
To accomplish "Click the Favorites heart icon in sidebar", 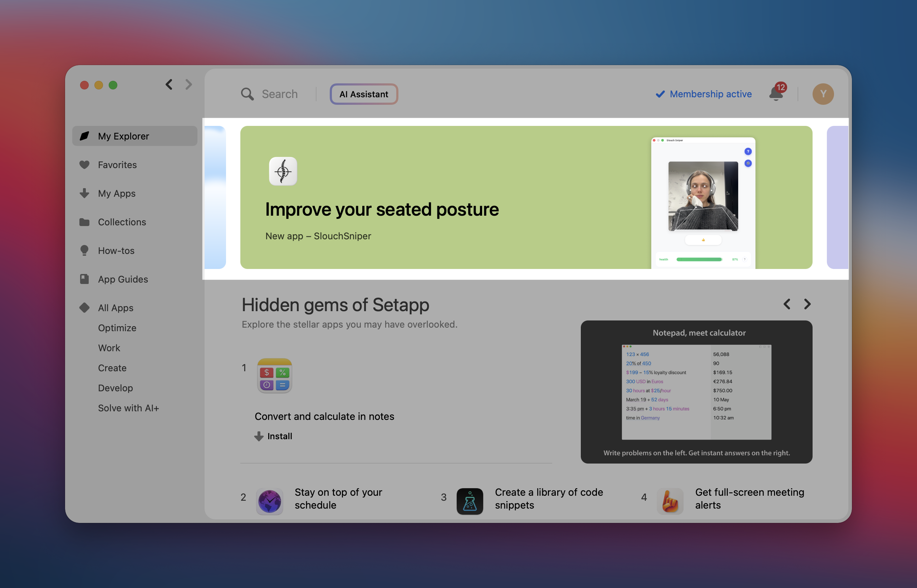I will [x=84, y=165].
